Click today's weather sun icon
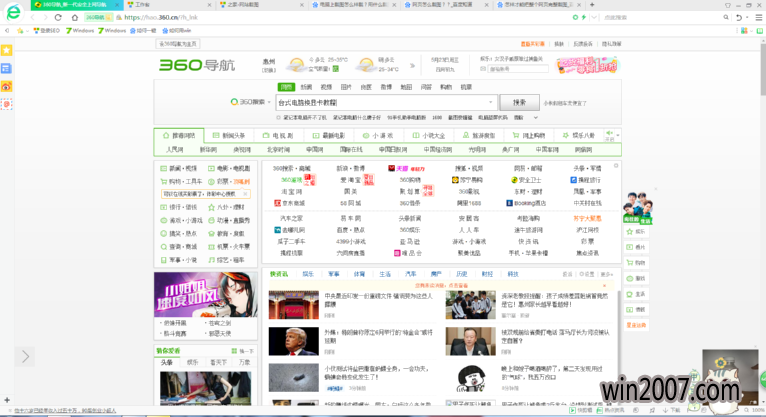The width and height of the screenshot is (766, 417). tap(296, 64)
